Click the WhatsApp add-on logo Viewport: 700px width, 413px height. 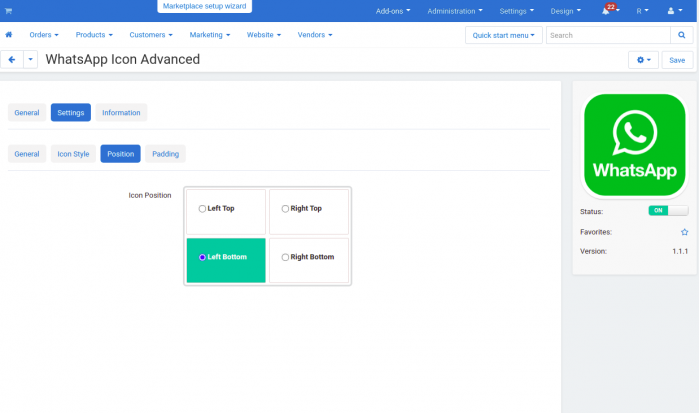pos(634,145)
